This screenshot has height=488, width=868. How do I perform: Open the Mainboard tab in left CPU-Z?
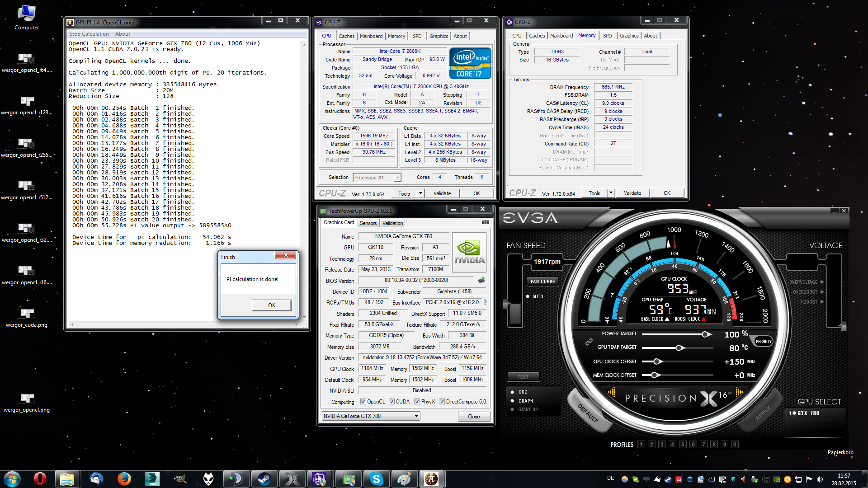pos(371,36)
